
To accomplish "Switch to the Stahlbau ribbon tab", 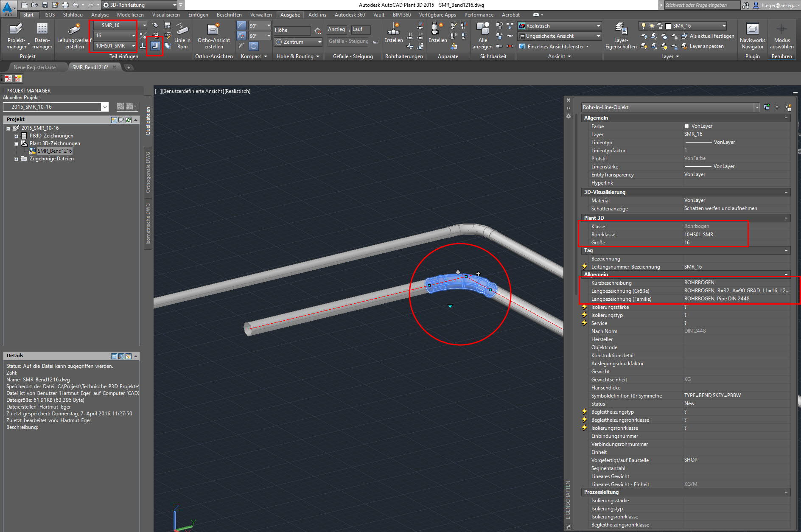I will pos(73,15).
